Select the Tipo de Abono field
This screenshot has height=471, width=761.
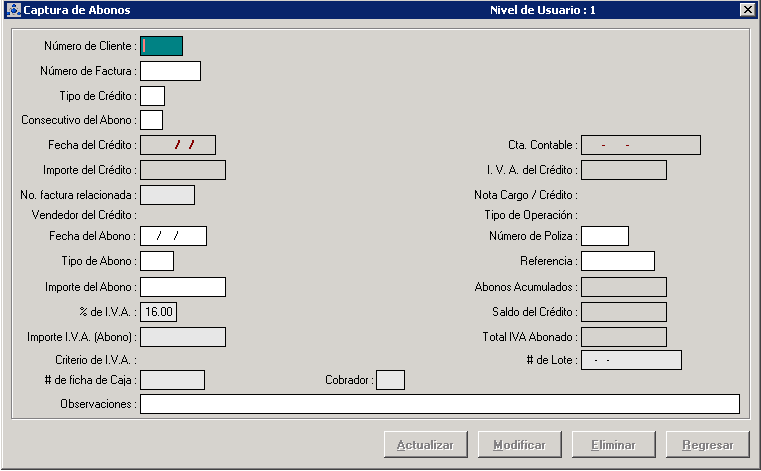click(157, 261)
